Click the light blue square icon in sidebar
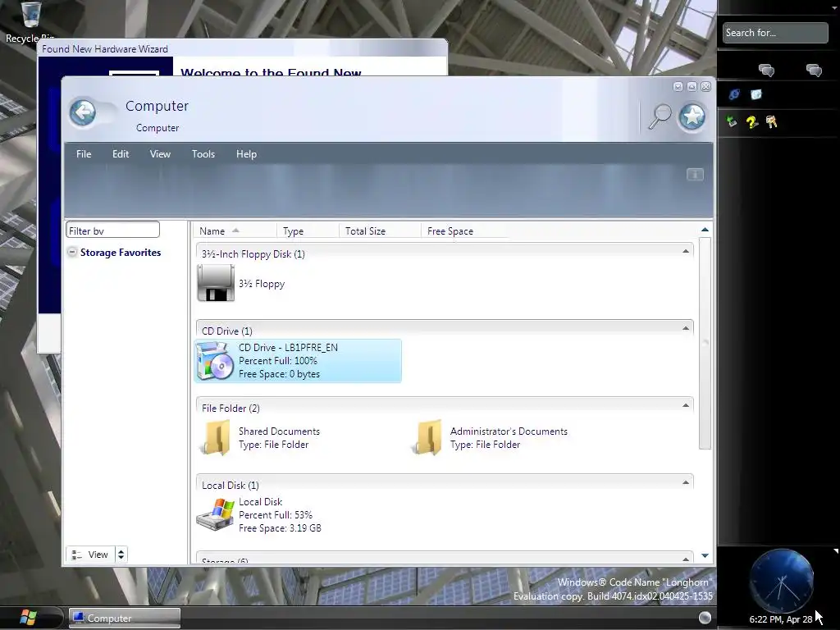Image resolution: width=840 pixels, height=630 pixels. (x=756, y=94)
